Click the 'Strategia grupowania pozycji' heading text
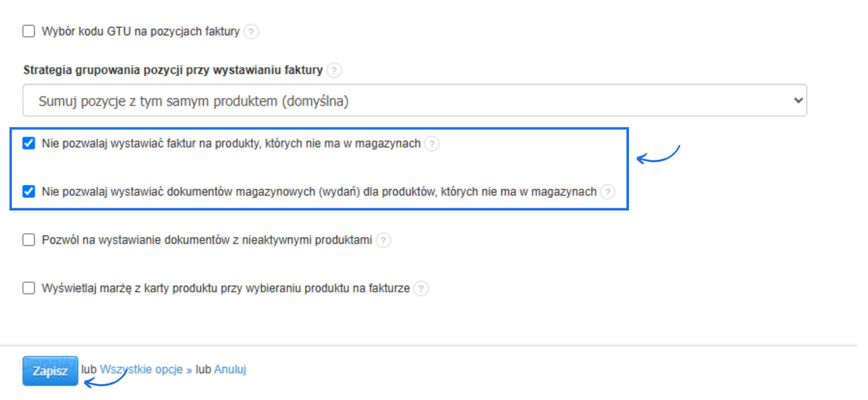The height and width of the screenshot is (400, 868). (x=172, y=71)
